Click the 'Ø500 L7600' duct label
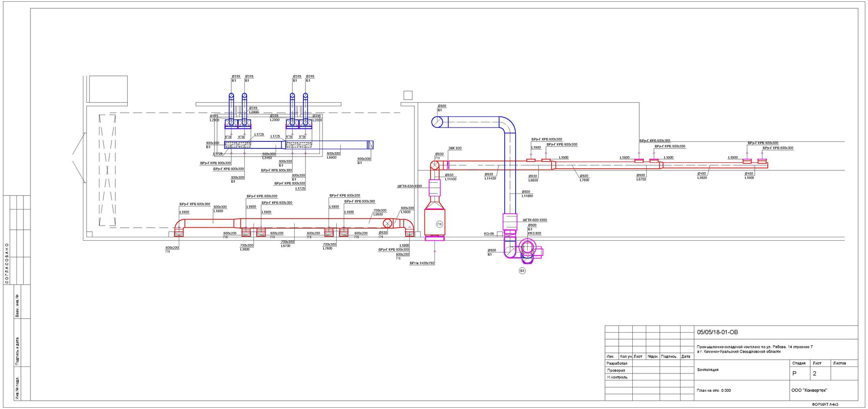Screen dimensions: 868x409 pos(584,178)
